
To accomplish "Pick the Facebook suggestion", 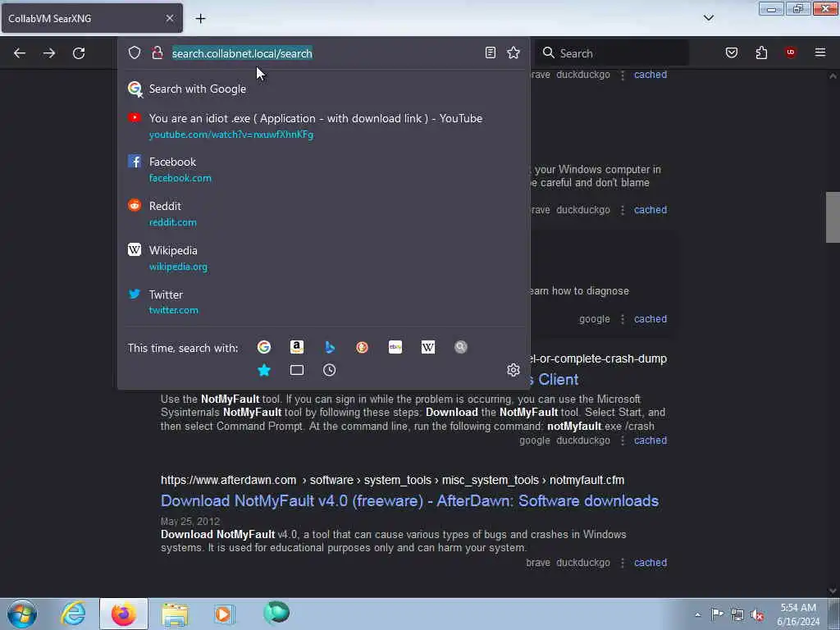I will tap(323, 169).
